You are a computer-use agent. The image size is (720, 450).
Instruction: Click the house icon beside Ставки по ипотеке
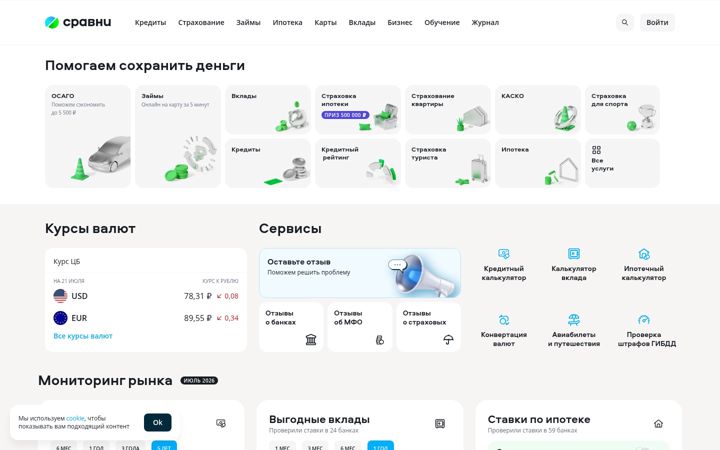pyautogui.click(x=658, y=423)
